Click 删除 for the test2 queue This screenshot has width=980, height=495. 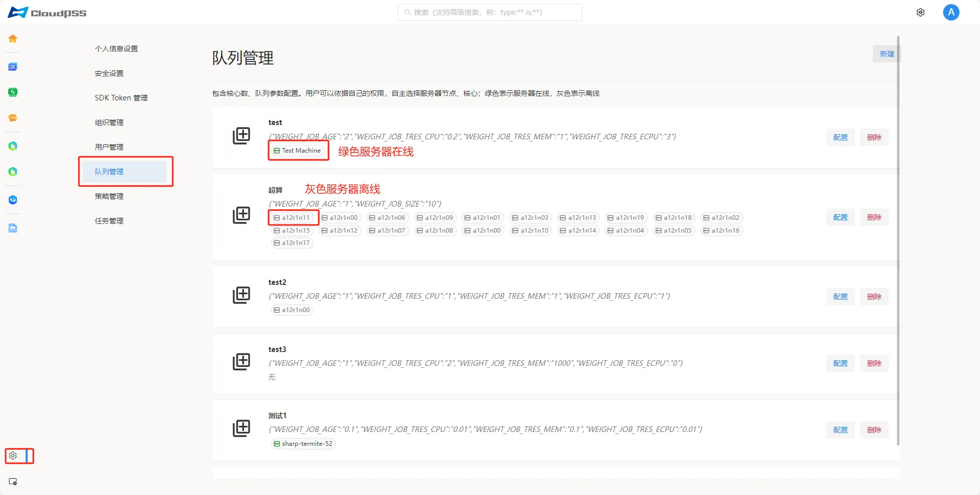[874, 297]
